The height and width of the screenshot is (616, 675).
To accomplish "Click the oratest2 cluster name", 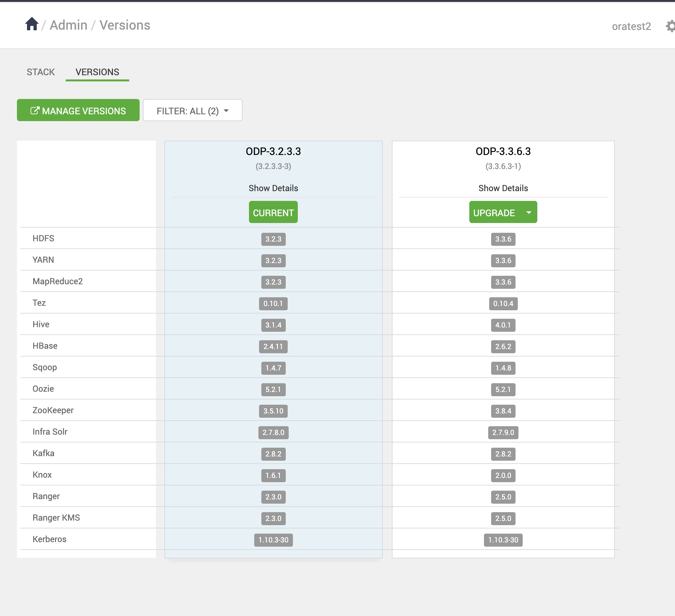I will [631, 26].
